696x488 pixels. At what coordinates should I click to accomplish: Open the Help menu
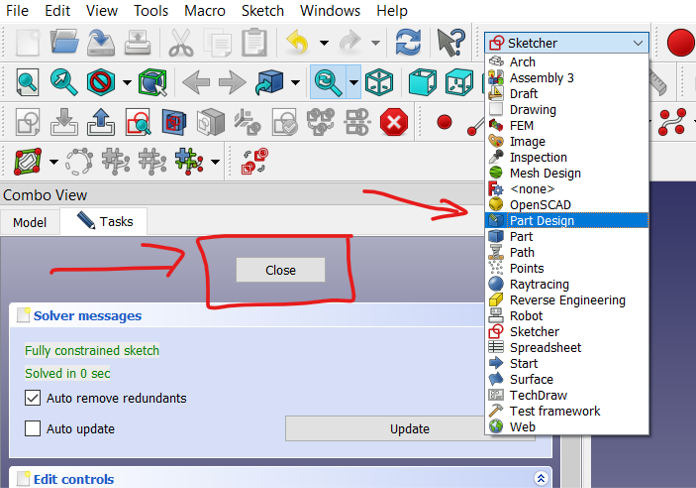click(392, 11)
